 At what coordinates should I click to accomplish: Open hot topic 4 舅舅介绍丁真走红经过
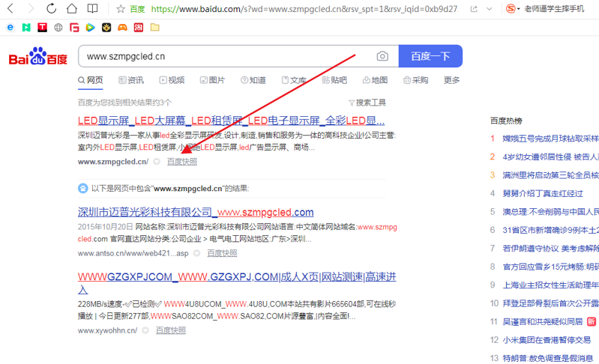[543, 193]
